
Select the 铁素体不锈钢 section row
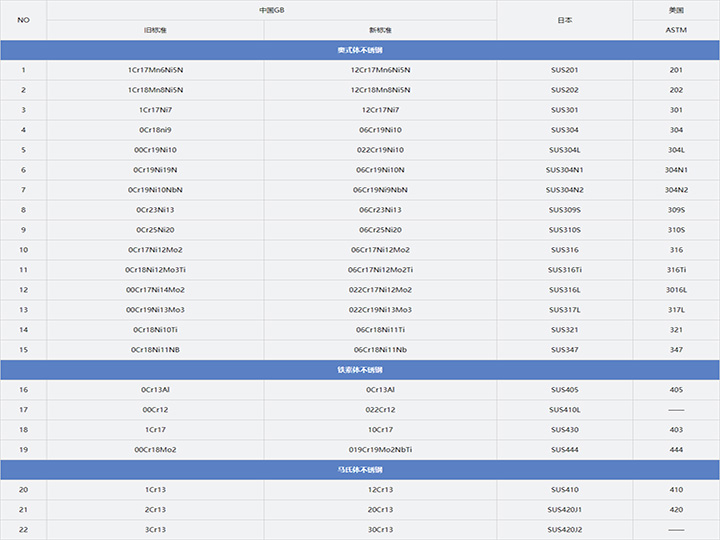(x=360, y=370)
